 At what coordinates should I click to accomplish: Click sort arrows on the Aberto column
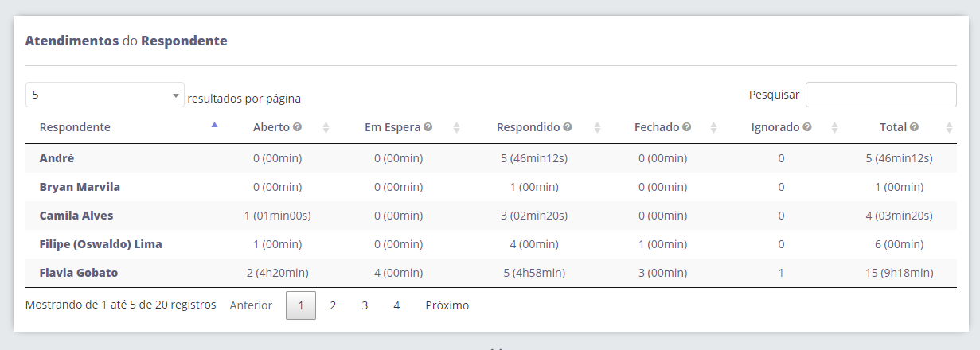point(326,127)
